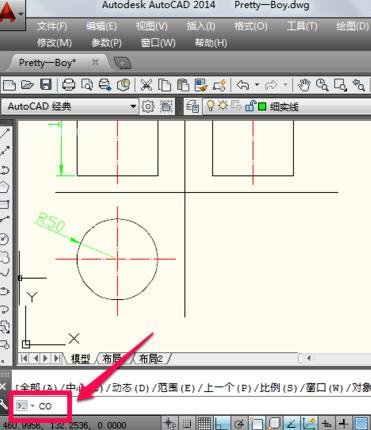Image resolution: width=371 pixels, height=430 pixels.
Task: Open Workspace Settings gear icon
Action: coord(148,106)
